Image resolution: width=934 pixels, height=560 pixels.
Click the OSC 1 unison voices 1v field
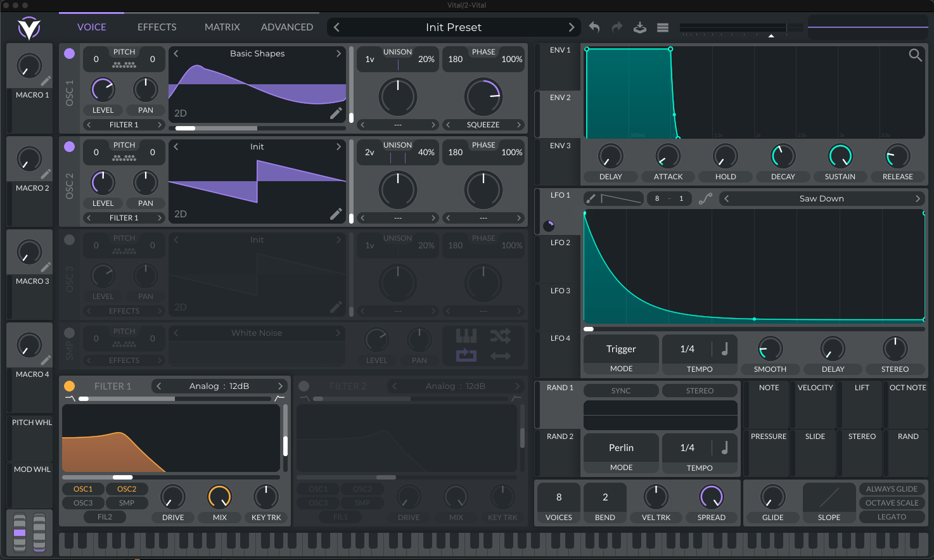(x=369, y=59)
